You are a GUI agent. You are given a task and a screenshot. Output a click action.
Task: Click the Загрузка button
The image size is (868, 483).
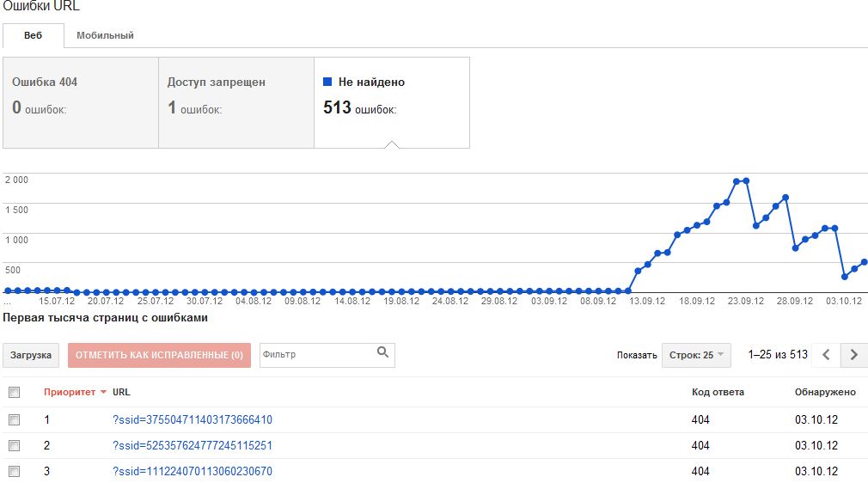tap(31, 355)
